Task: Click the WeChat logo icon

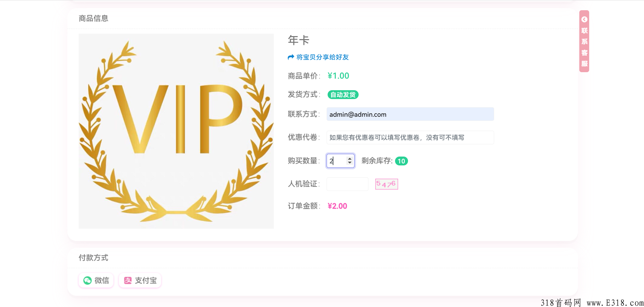Action: click(88, 280)
